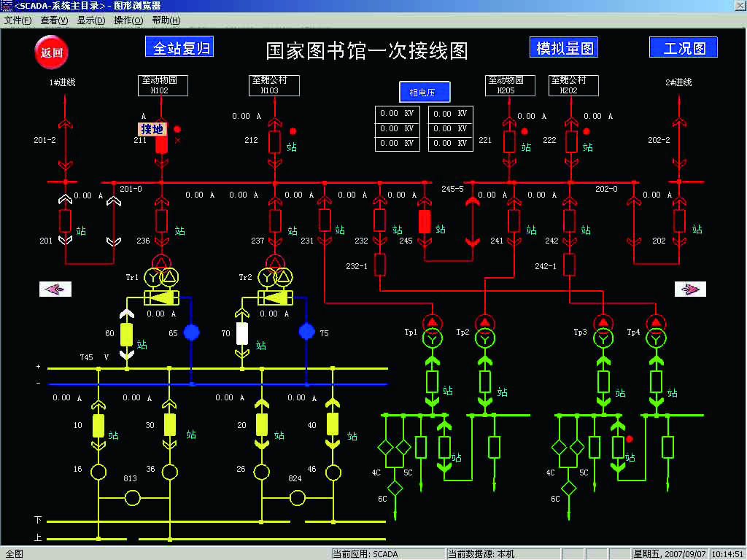Select the blue isolator 75

click(x=307, y=331)
